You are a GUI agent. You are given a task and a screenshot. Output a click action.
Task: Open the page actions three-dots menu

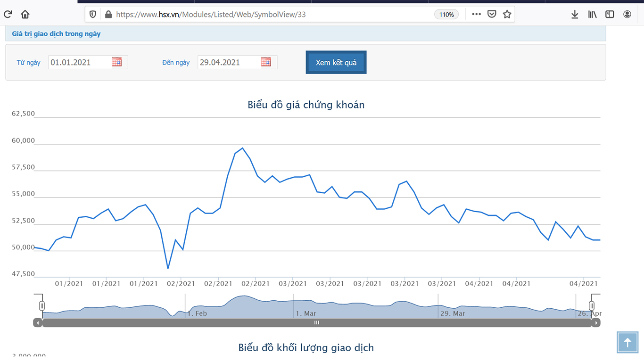(x=476, y=14)
